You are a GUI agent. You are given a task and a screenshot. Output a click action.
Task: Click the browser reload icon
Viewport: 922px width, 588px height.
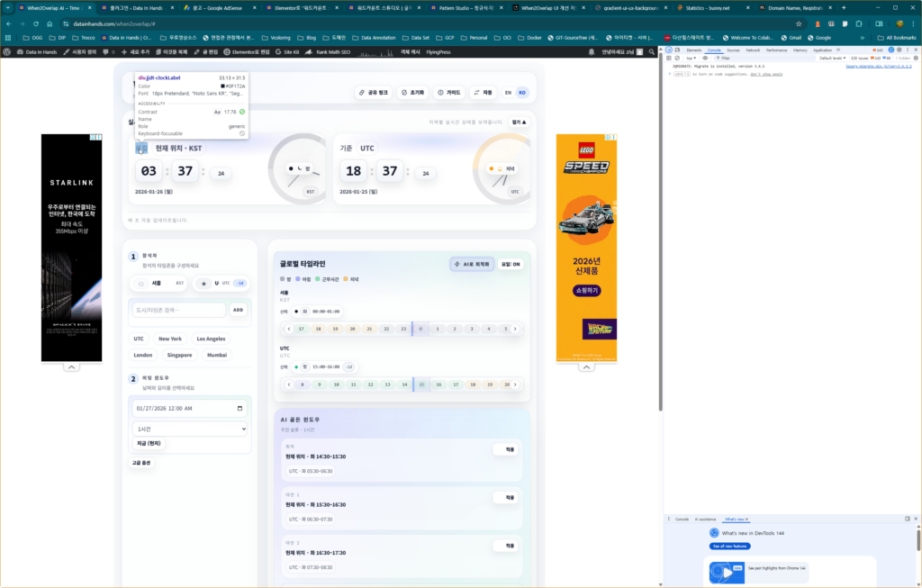[36, 23]
